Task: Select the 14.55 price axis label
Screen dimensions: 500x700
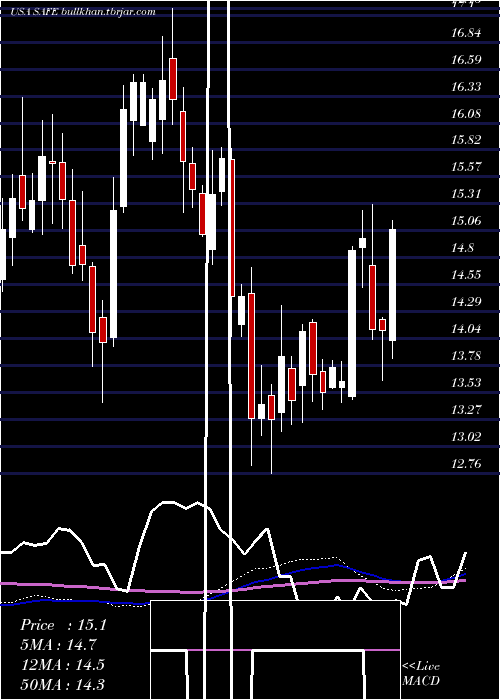Action: (466, 275)
